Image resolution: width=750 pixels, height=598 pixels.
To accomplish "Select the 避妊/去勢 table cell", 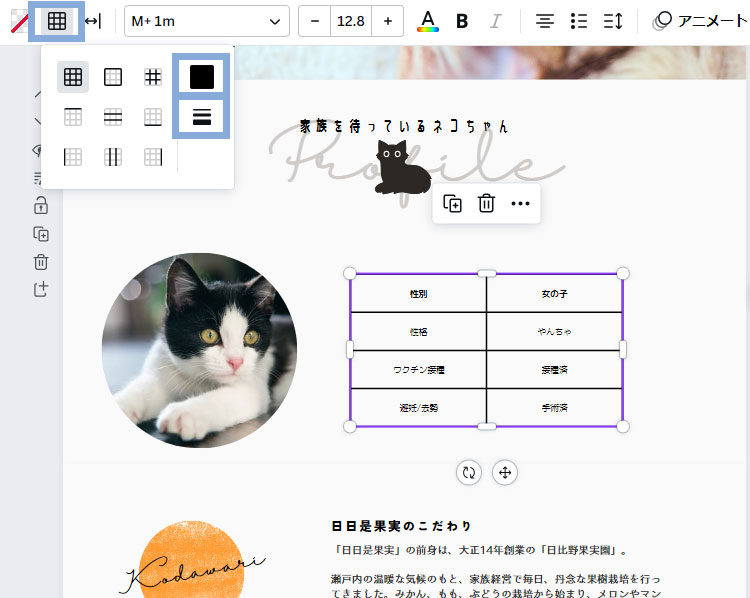I will (418, 408).
